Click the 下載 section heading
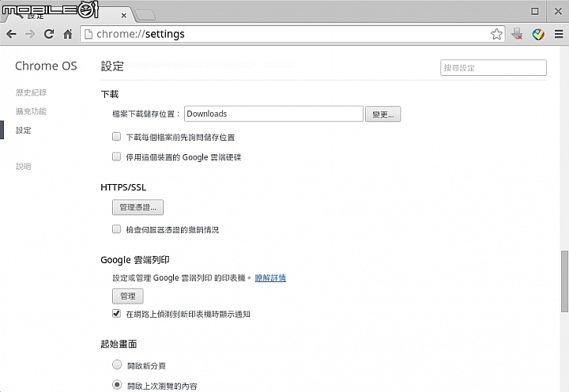 click(x=110, y=94)
